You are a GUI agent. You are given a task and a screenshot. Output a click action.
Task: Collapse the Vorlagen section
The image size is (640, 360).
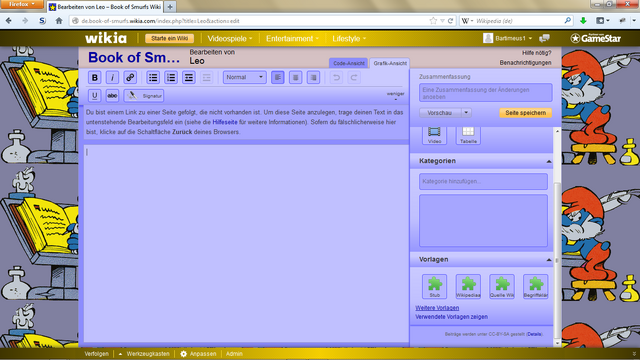(x=549, y=260)
